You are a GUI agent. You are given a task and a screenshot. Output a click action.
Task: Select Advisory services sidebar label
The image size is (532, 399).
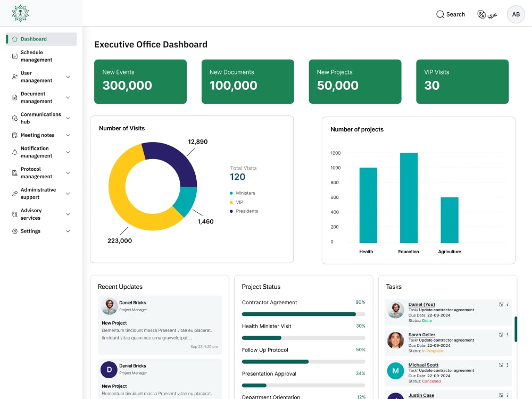pos(31,214)
